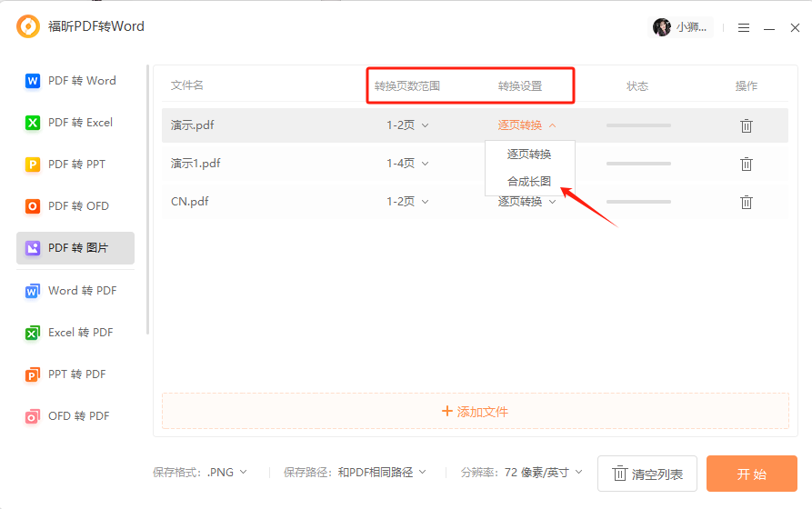The width and height of the screenshot is (812, 509).
Task: Select the CN.pdf file name
Action: tap(189, 202)
